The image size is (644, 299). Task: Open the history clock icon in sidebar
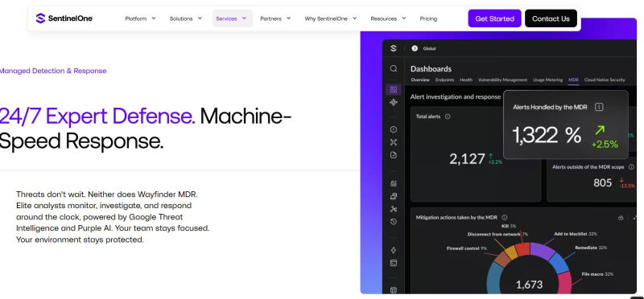[x=394, y=222]
